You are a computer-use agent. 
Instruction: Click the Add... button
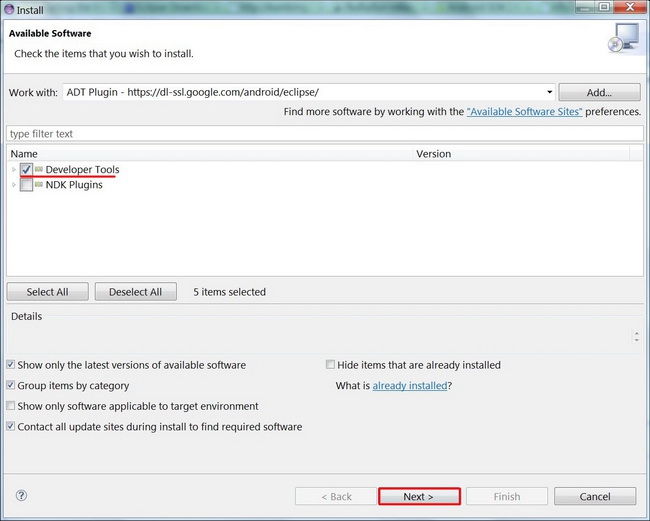[599, 92]
